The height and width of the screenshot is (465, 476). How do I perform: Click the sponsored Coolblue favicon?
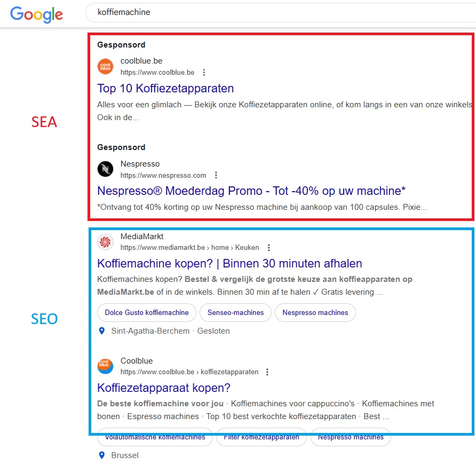tap(106, 67)
